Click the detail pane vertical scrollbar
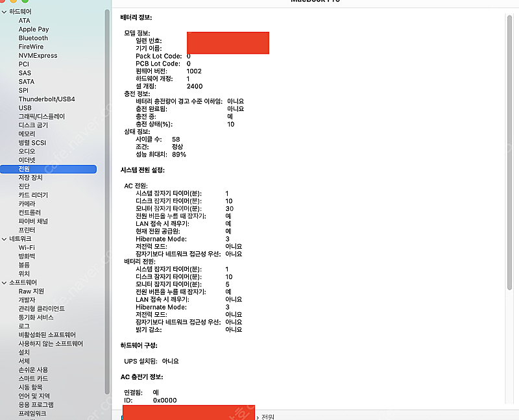This screenshot has height=420, width=519. point(510,153)
